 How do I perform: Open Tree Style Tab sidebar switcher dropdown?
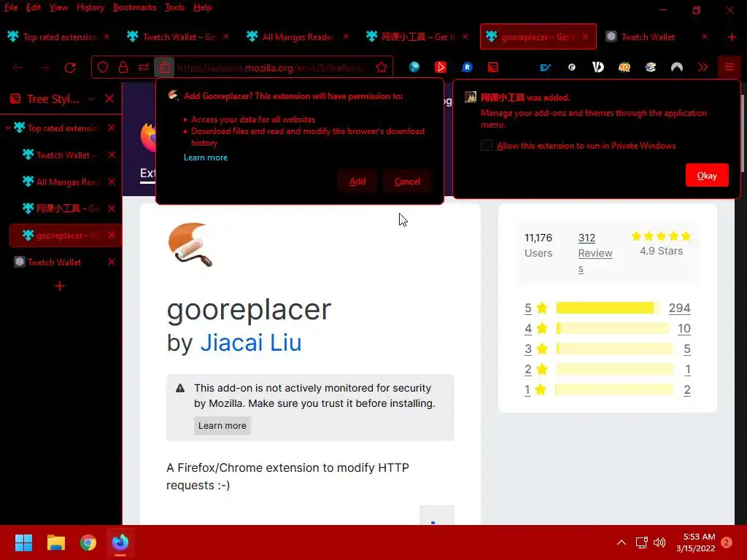pos(91,98)
